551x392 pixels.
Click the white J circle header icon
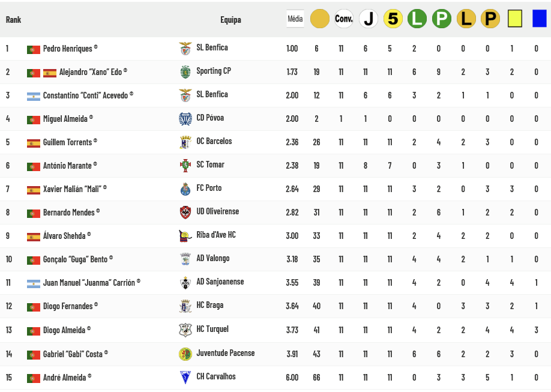[x=369, y=19]
